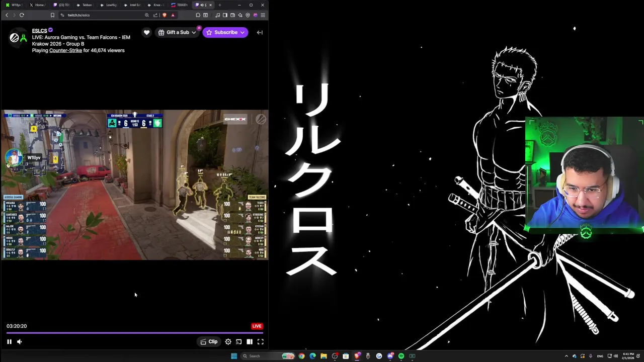Viewport: 644px width, 362px height.
Task: Toggle the browser sidebar panel
Action: (225, 15)
